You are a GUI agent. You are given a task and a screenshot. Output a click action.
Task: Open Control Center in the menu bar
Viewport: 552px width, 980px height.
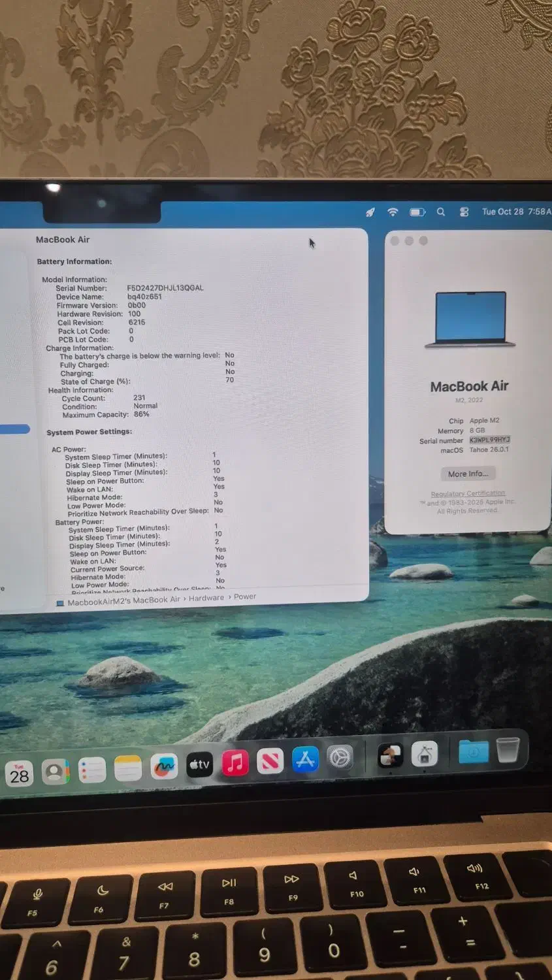pyautogui.click(x=464, y=212)
